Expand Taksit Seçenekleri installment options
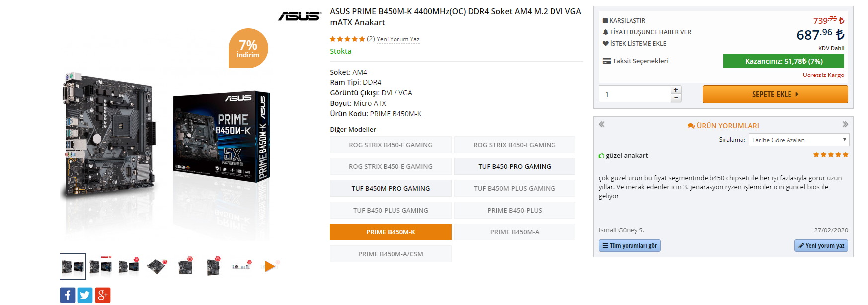This screenshot has width=868, height=305. coord(635,61)
